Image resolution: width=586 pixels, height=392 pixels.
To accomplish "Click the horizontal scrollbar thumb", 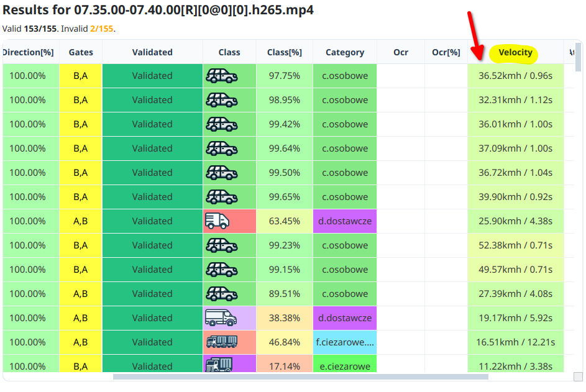I will click(301, 376).
